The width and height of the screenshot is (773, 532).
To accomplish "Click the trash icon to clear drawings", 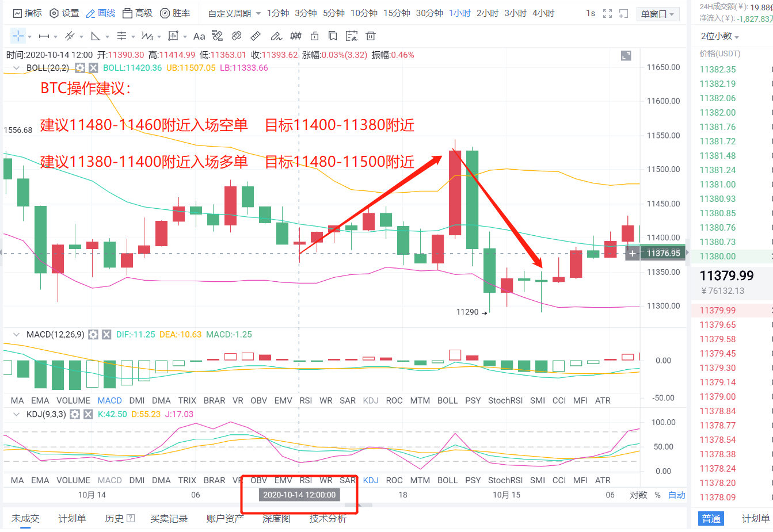I will (x=370, y=36).
